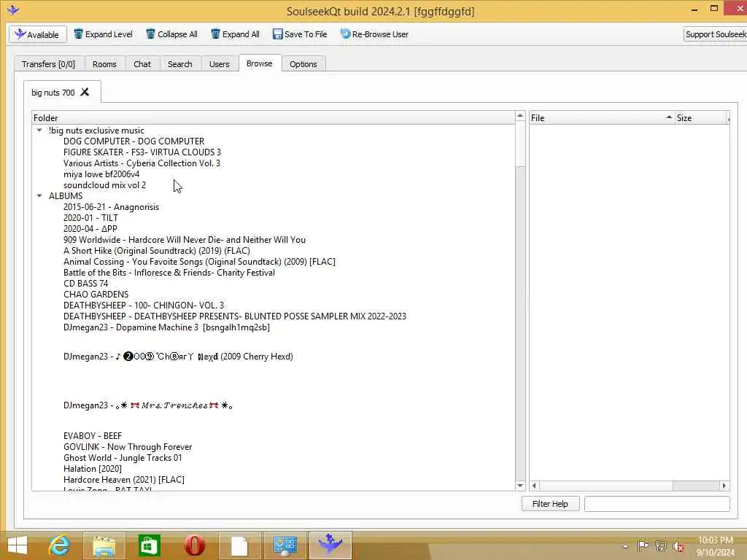Select DEATHBYSHEEP BLUNTED POSSE SAMPLER MIX folder
Screen dimensions: 747x560
[235, 316]
